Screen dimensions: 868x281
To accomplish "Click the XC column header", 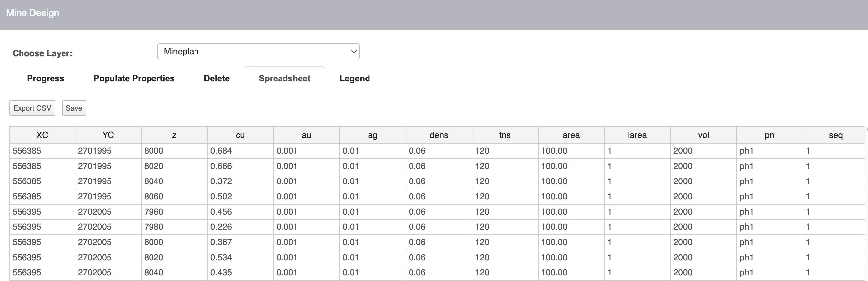I will click(x=42, y=135).
